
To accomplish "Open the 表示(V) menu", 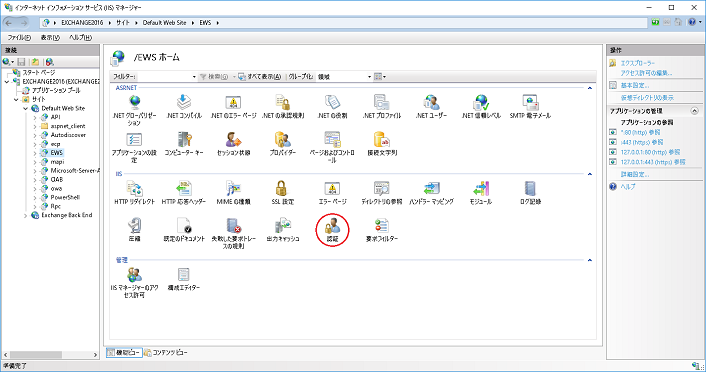I will point(50,38).
